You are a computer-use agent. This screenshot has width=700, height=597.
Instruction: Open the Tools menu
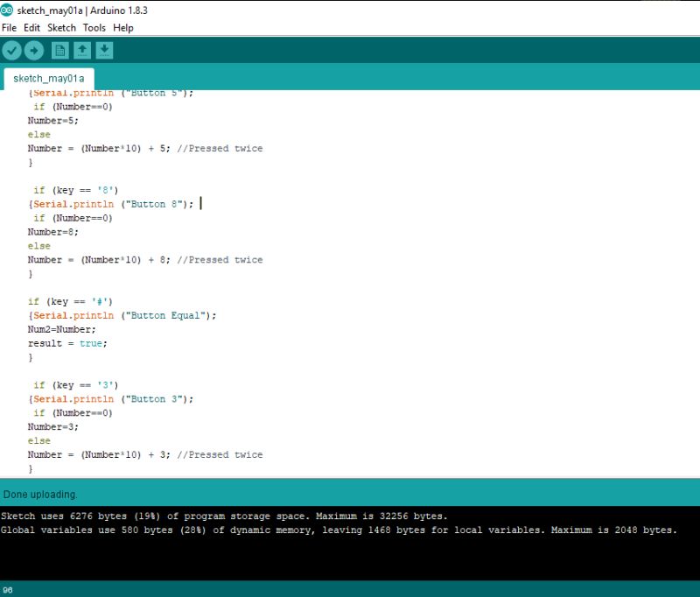[x=94, y=27]
